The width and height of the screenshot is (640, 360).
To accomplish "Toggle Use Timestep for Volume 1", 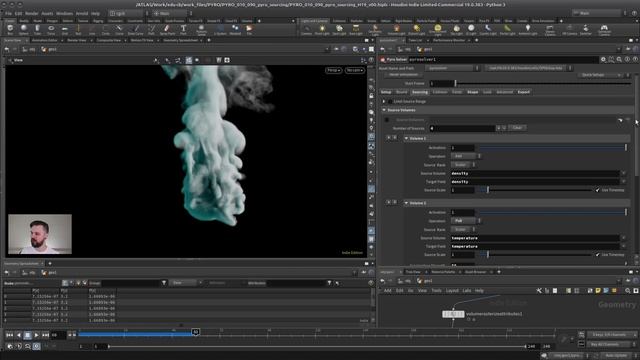I will [x=598, y=190].
